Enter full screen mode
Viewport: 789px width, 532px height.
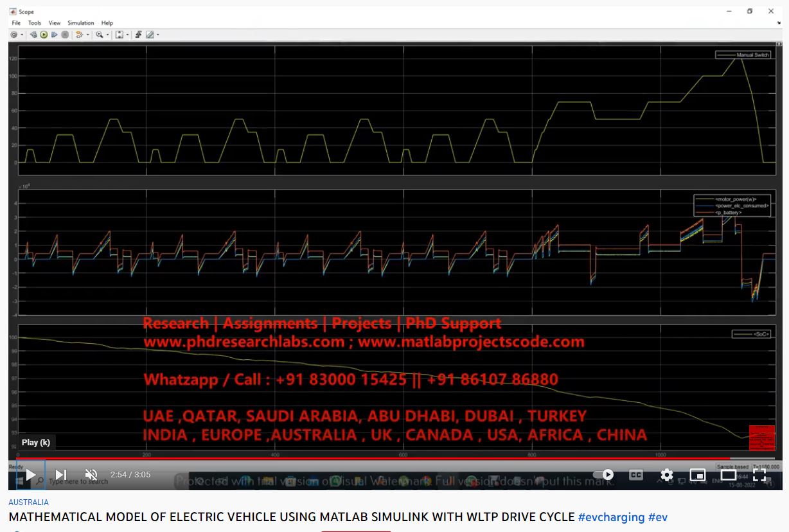coord(759,475)
